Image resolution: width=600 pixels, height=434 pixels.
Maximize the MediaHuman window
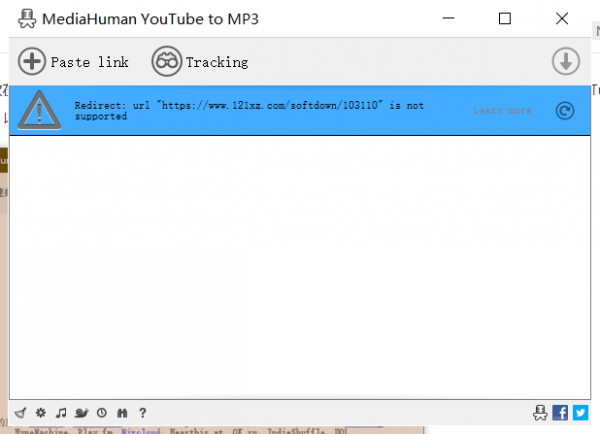click(x=505, y=18)
